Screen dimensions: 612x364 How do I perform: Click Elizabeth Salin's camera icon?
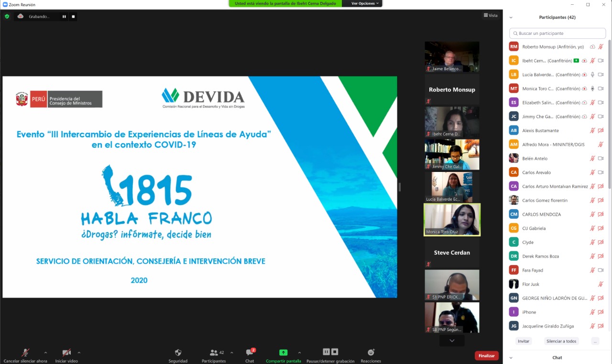coord(601,103)
